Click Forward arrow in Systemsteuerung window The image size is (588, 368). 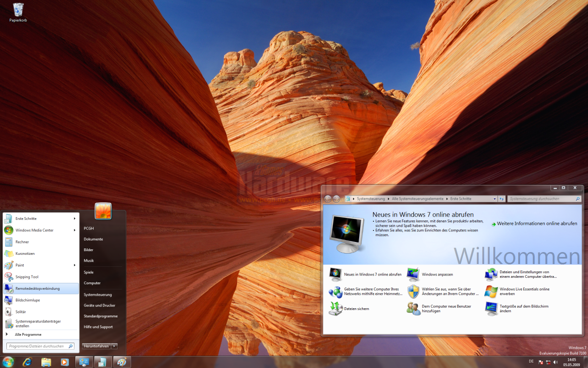(x=336, y=199)
